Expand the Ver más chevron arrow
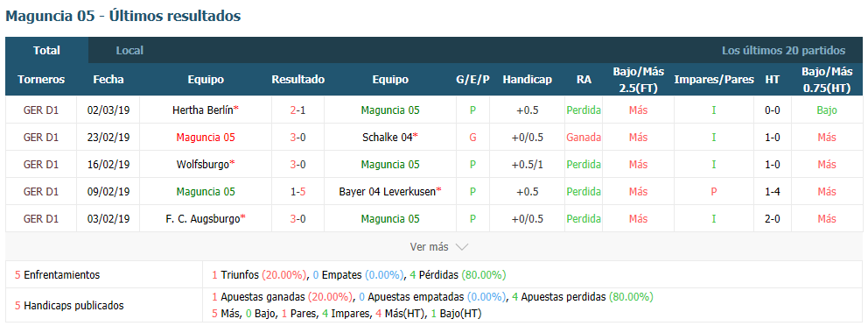 pyautogui.click(x=462, y=247)
